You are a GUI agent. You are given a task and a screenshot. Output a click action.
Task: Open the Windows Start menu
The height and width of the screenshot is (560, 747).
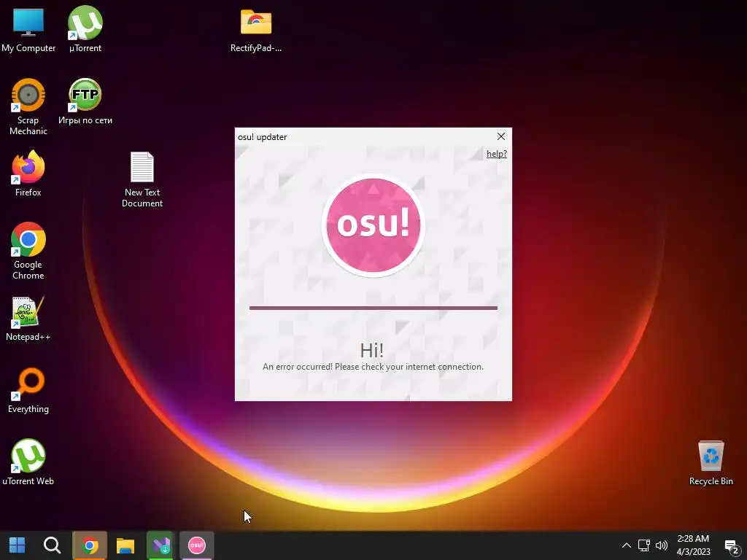(x=18, y=545)
